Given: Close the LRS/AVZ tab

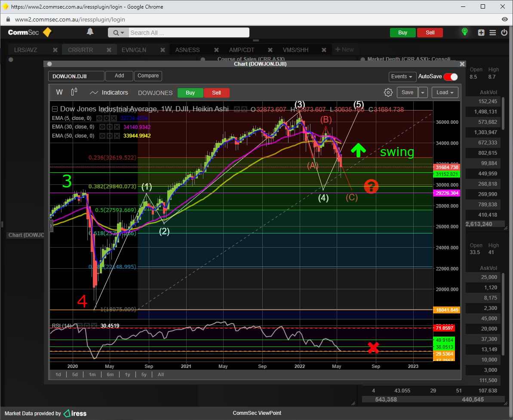Looking at the screenshot, I should point(55,50).
